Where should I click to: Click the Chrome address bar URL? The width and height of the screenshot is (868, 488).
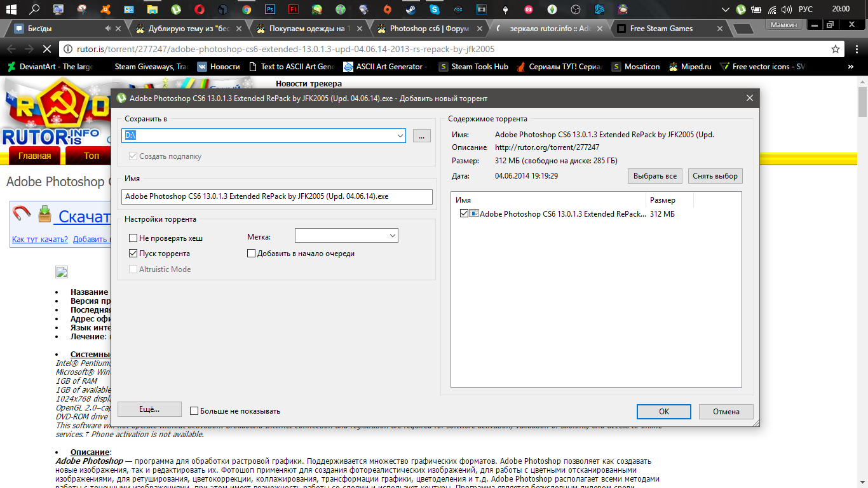point(286,49)
